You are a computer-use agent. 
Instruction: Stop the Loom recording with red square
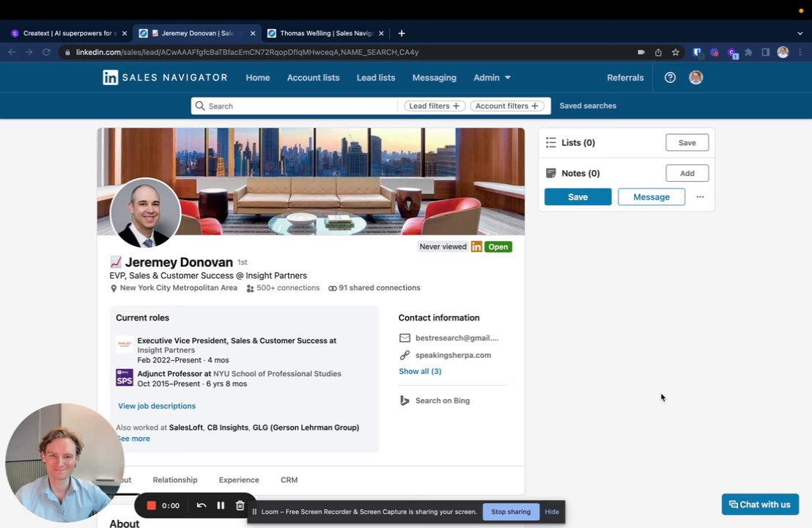tap(151, 505)
